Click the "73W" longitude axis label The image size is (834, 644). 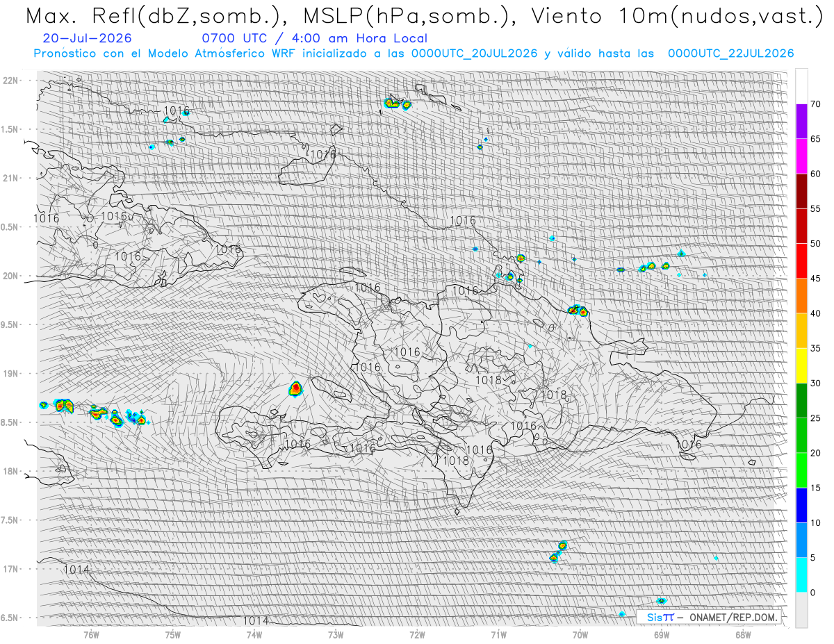tap(336, 634)
